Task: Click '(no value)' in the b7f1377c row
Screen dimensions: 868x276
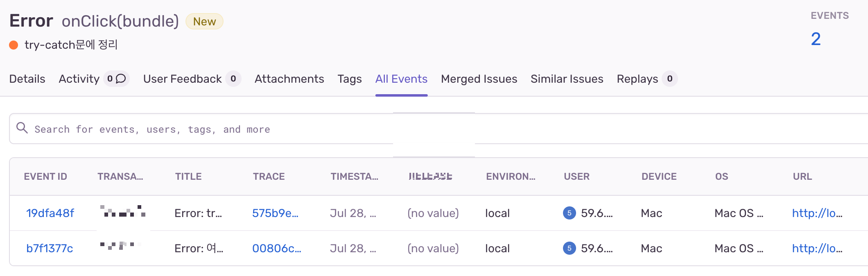Action: (x=433, y=248)
